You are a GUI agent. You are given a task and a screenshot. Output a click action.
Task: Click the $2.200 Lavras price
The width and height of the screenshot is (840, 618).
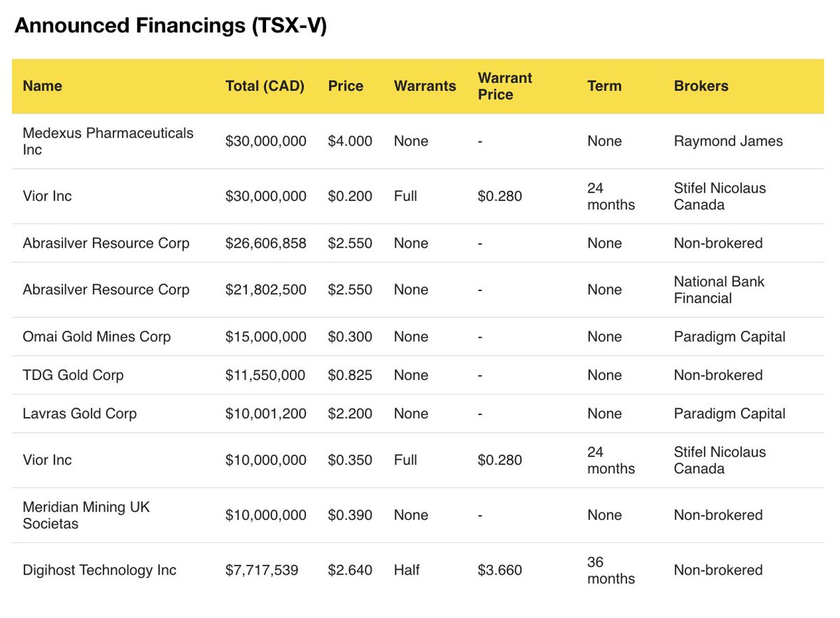[350, 414]
